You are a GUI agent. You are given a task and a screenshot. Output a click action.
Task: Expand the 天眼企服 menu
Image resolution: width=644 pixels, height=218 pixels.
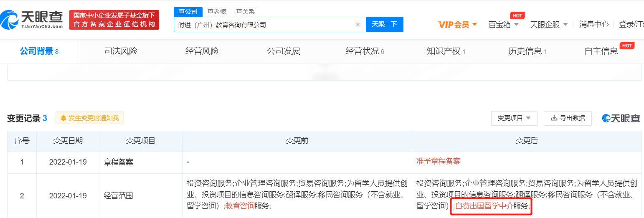pos(548,25)
